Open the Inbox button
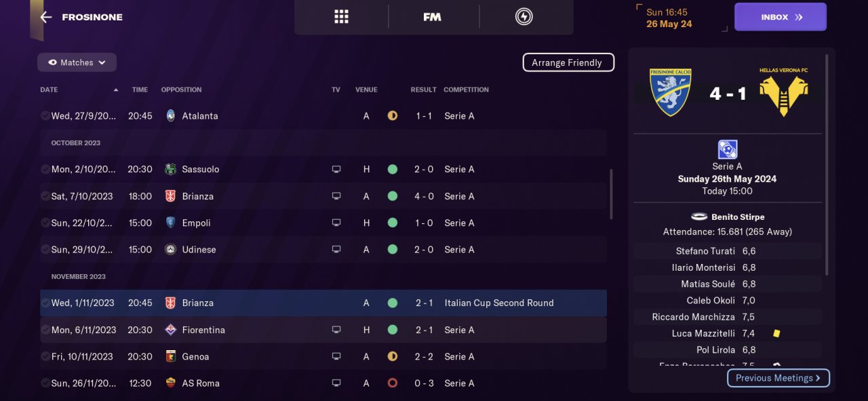Screen dimensions: 868x401 [x=780, y=17]
